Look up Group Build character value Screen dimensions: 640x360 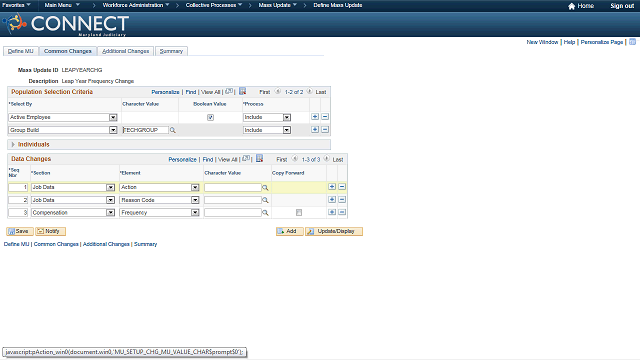(x=173, y=130)
